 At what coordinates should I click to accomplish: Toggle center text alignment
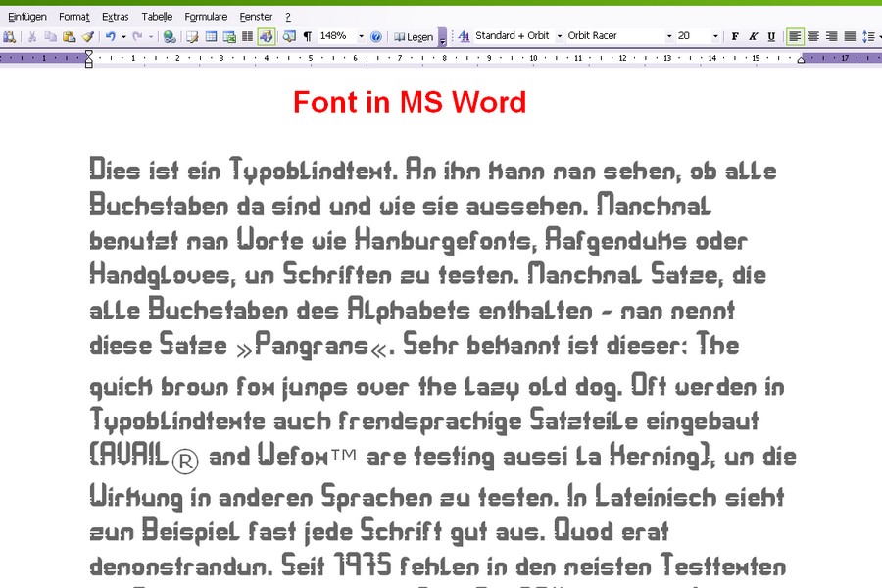tap(813, 37)
